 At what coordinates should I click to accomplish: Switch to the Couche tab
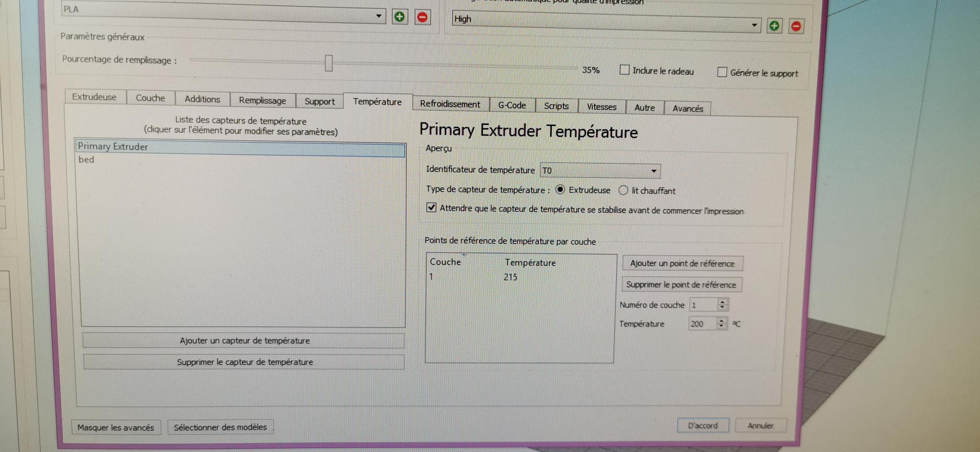tap(150, 98)
